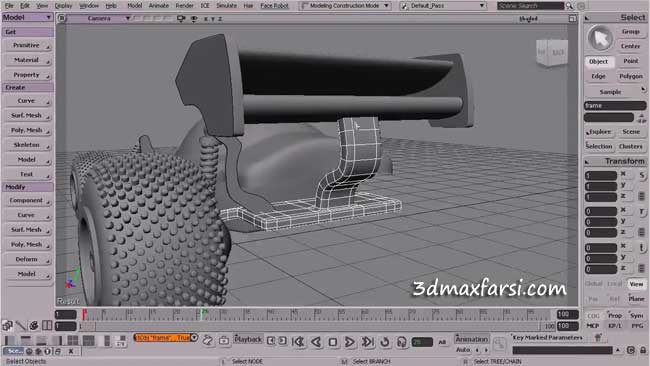The image size is (650, 366).
Task: Enable Polygon selection filter
Action: click(x=631, y=76)
